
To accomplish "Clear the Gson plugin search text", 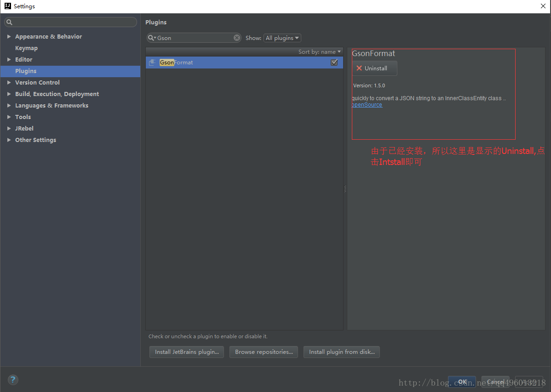I will click(x=237, y=38).
